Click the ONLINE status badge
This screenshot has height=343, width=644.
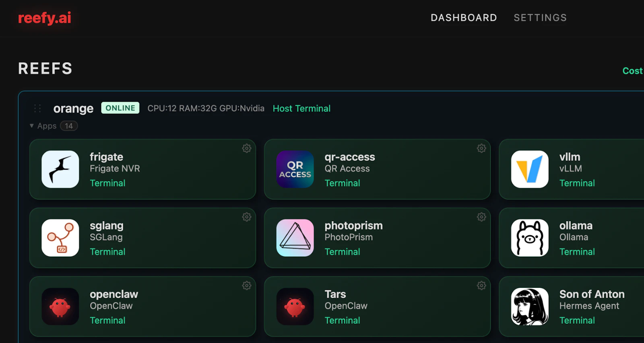click(x=120, y=108)
